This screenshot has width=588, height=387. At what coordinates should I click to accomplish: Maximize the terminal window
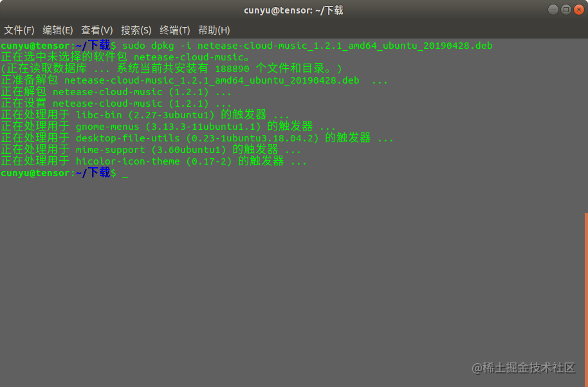pyautogui.click(x=566, y=10)
